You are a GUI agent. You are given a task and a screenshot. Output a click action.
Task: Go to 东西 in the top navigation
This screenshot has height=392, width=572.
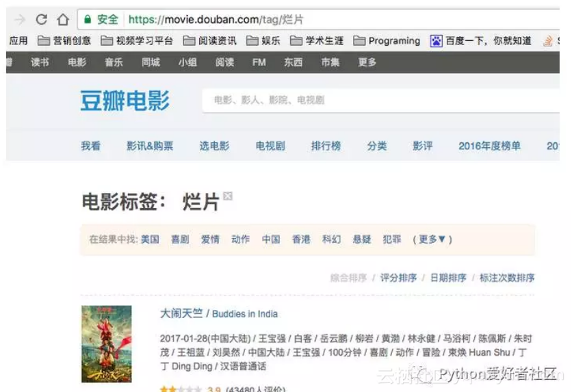click(294, 62)
